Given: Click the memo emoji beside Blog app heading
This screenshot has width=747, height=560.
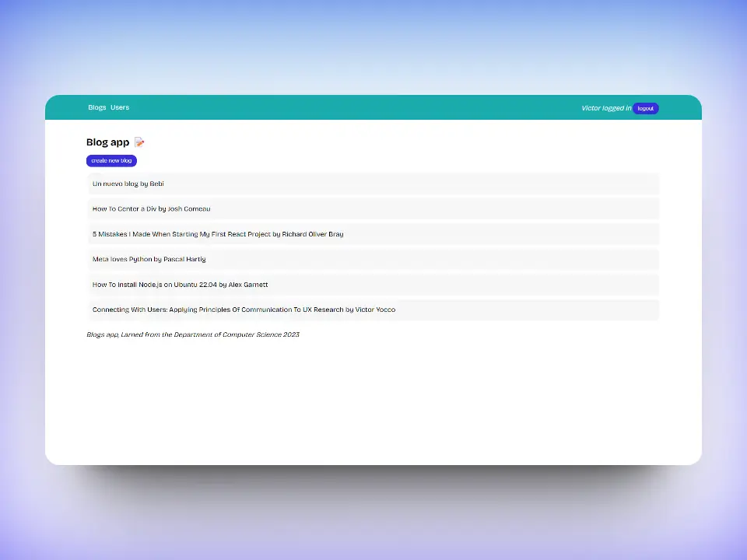Looking at the screenshot, I should [x=139, y=142].
